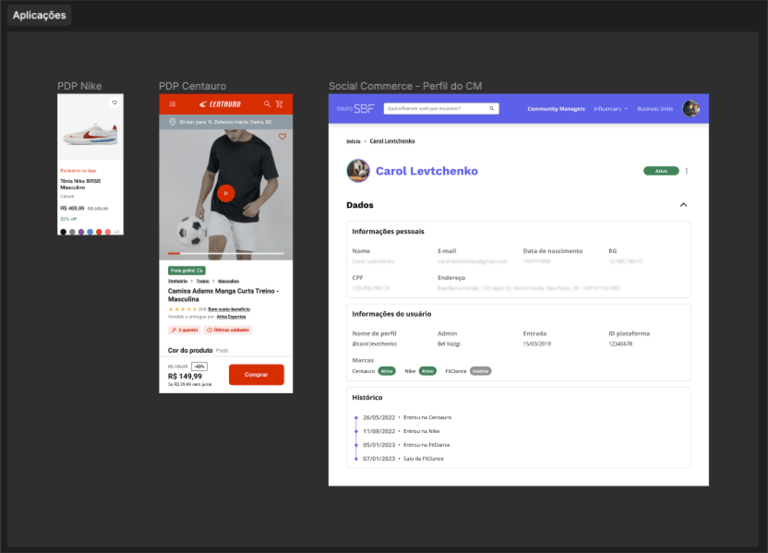Open the Vestuário breadcrumb link

(x=177, y=281)
